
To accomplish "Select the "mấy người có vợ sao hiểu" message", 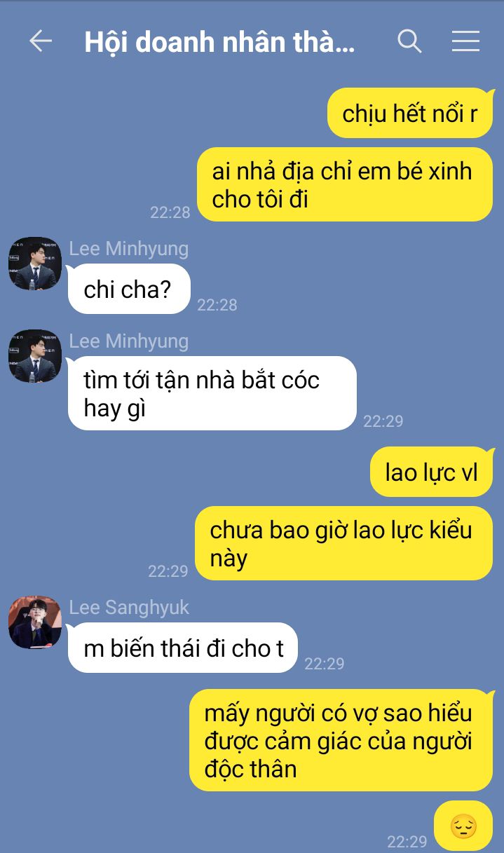I will 341,740.
